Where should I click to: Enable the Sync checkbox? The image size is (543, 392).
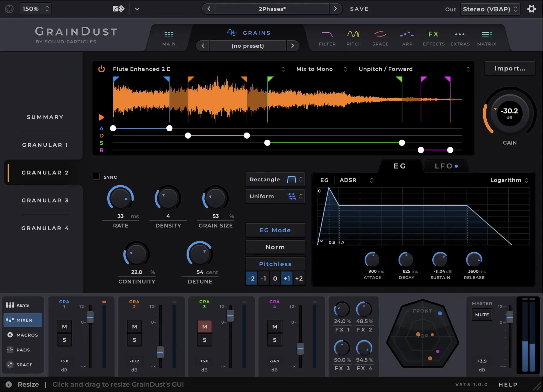96,177
